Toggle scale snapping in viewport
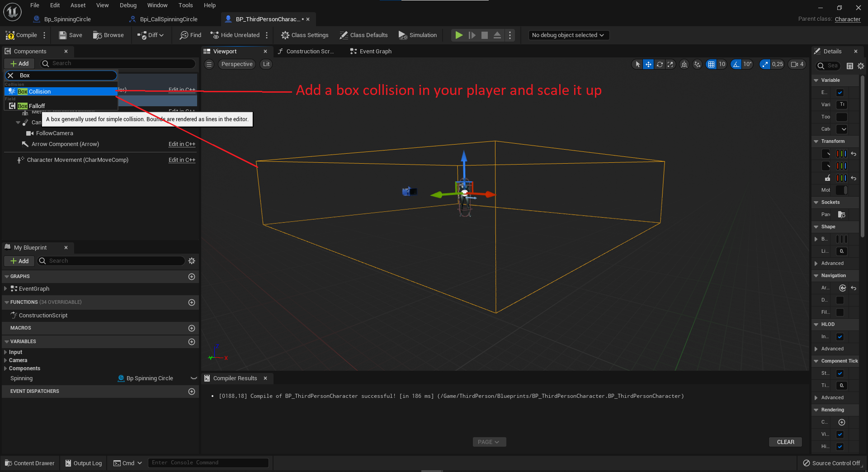The width and height of the screenshot is (868, 472). coord(765,64)
